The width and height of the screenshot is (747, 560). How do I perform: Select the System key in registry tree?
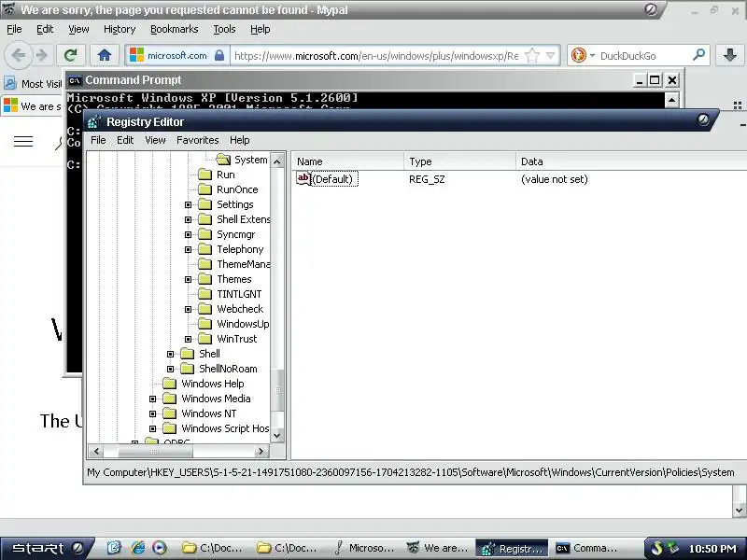click(242, 160)
